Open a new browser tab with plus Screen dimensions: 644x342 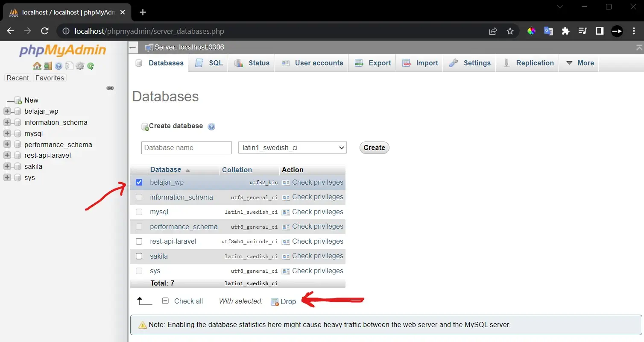[x=143, y=12]
